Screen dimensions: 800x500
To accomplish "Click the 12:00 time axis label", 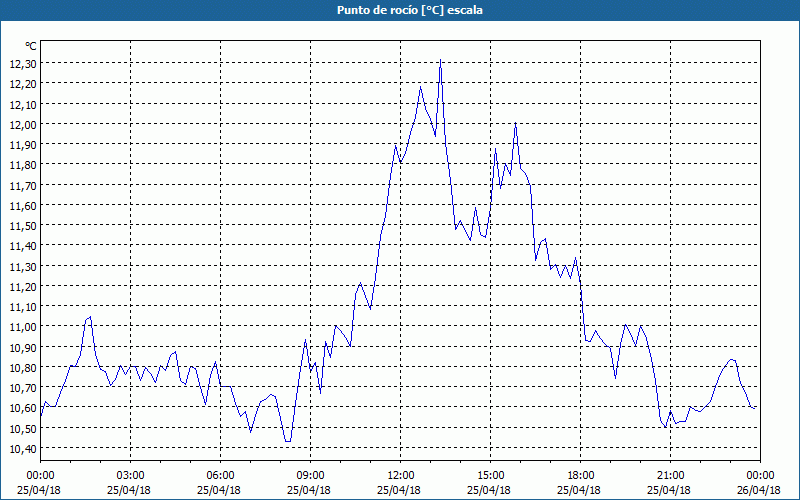I will [401, 476].
